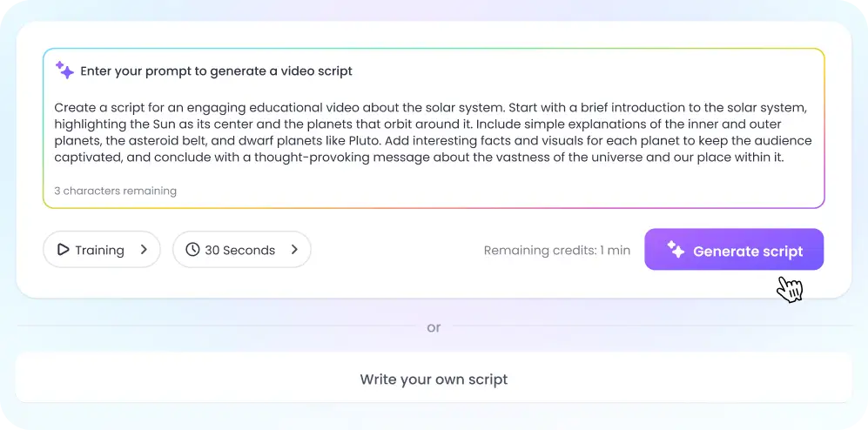Viewport: 868px width, 430px height.
Task: Click the clock icon beside 30 Seconds
Action: point(192,250)
